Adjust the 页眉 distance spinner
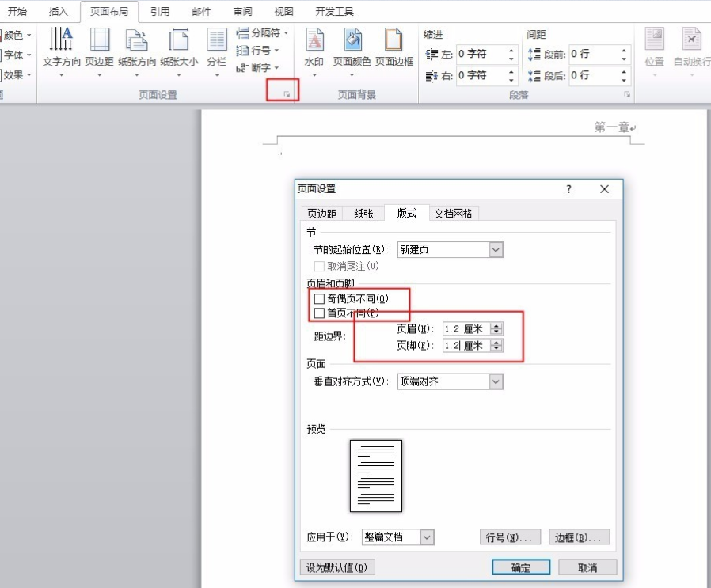 (496, 328)
